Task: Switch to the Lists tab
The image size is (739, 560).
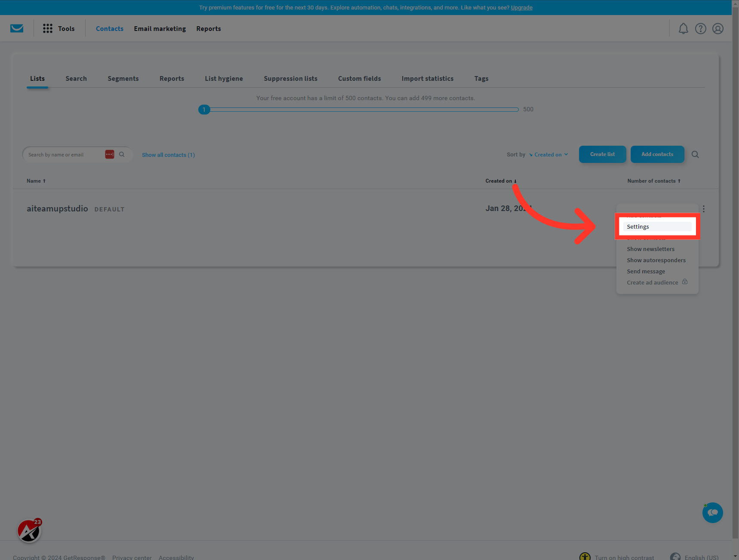Action: [x=37, y=79]
